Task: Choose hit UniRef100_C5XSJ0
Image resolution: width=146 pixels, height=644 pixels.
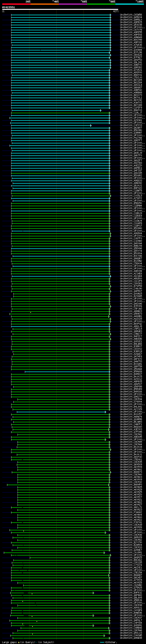Action: (131, 77)
